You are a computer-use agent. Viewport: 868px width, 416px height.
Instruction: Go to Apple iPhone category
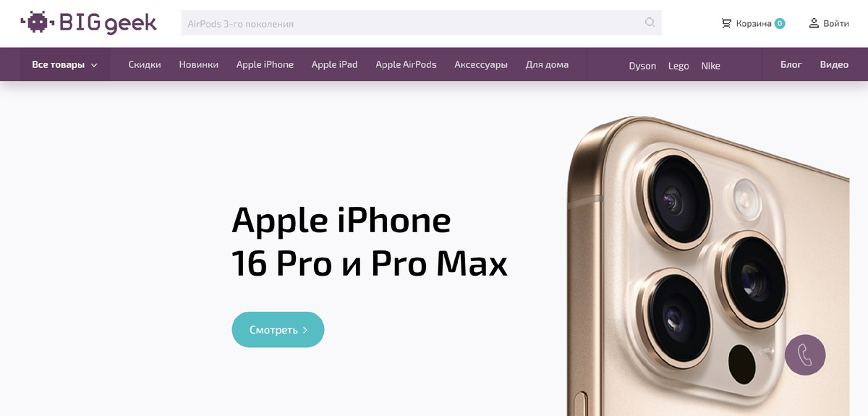pyautogui.click(x=265, y=64)
